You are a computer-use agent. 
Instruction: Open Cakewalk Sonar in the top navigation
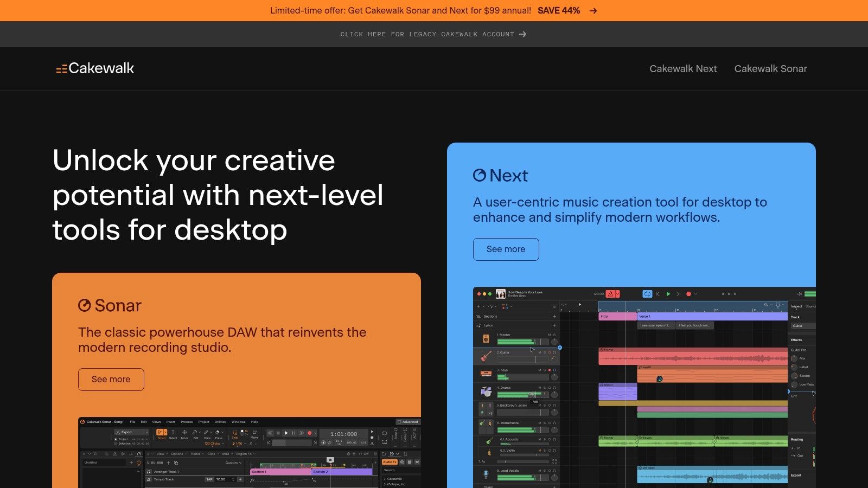[770, 69]
